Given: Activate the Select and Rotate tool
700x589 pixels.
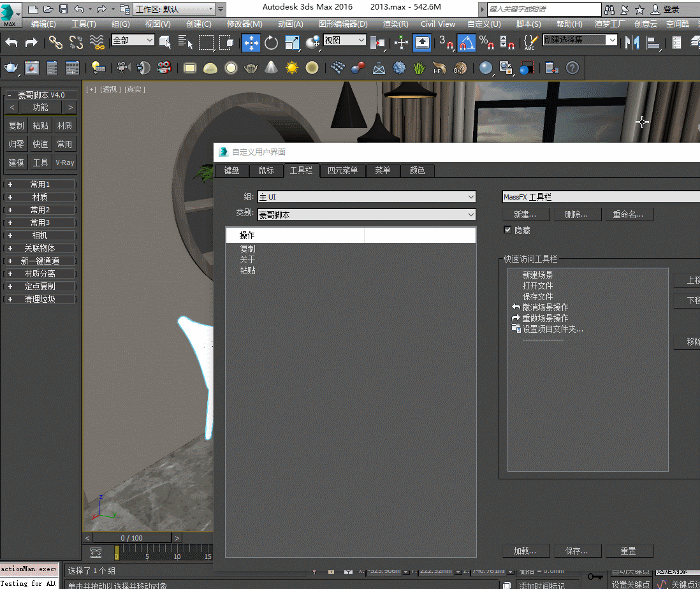Looking at the screenshot, I should click(271, 43).
